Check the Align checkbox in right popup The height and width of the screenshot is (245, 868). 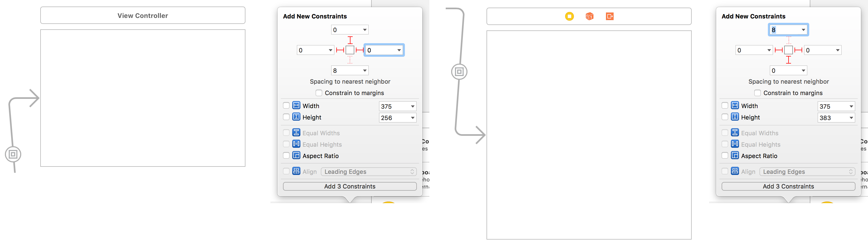(725, 171)
